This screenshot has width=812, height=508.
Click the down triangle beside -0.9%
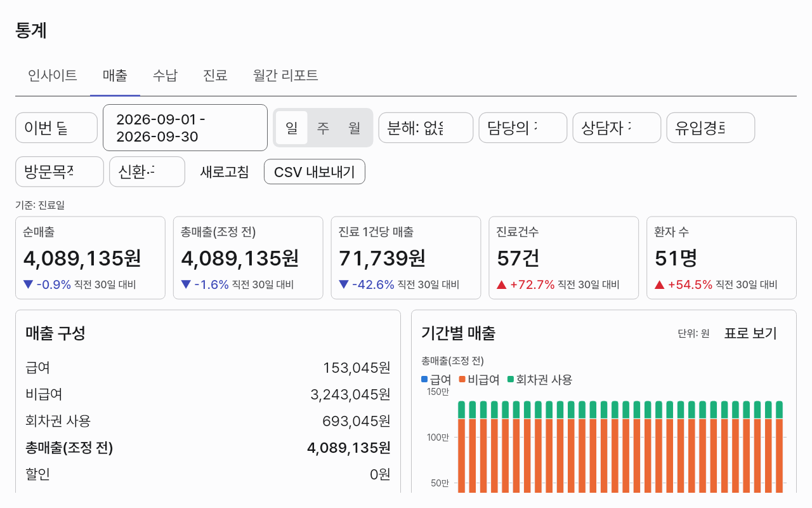coord(28,284)
